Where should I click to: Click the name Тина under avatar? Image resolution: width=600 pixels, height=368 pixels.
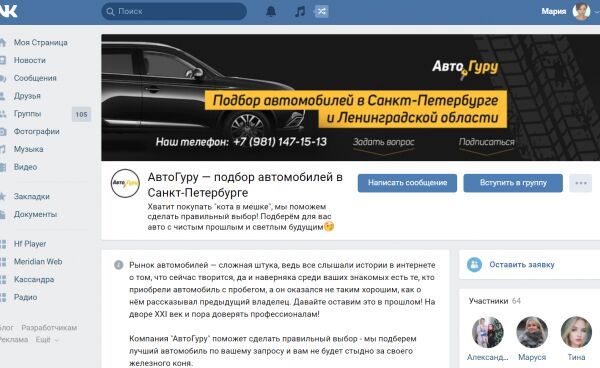click(x=576, y=357)
